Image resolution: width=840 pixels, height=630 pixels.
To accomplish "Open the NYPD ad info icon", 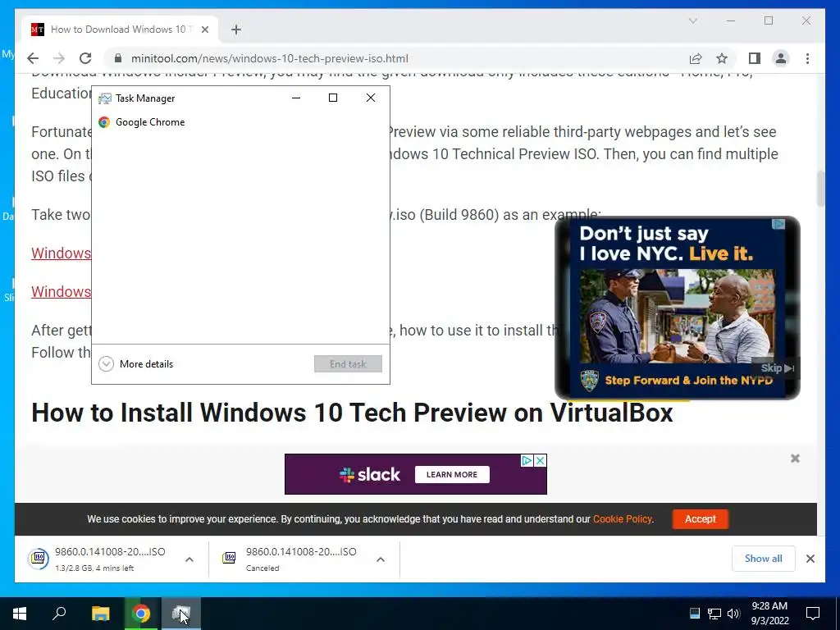I will [778, 224].
